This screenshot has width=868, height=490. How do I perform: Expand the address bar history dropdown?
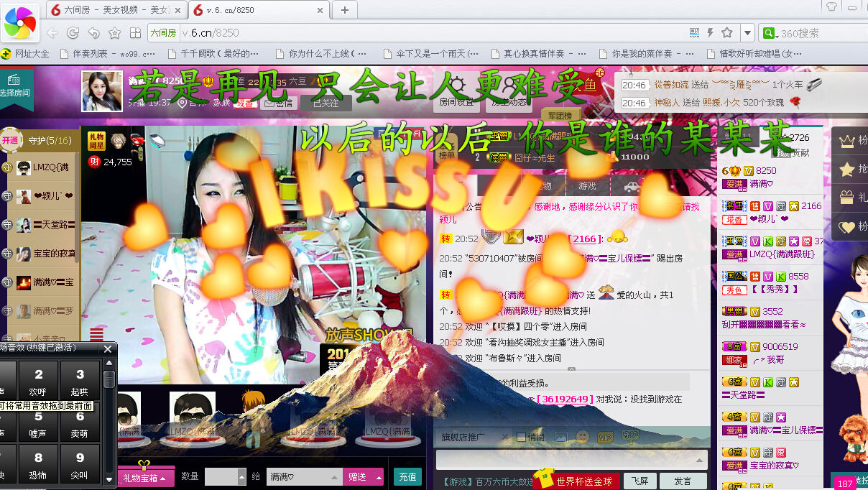coord(747,33)
